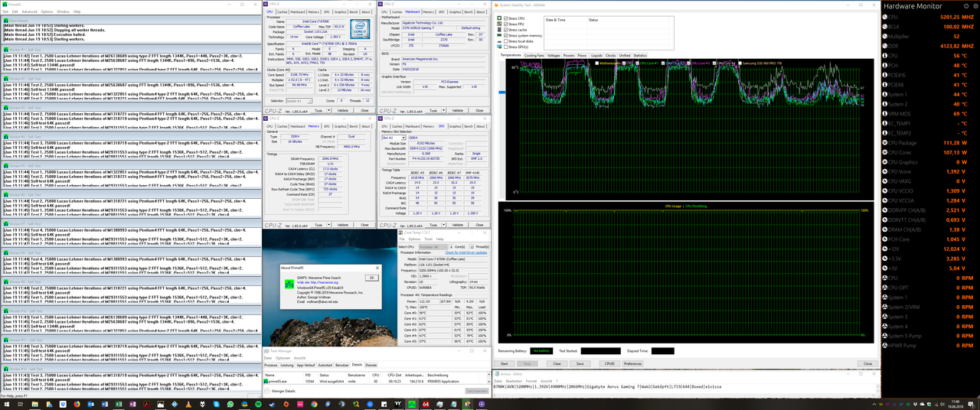This screenshot has width=980, height=410.
Task: Open the Prime95 Options menu
Action: coord(47,12)
